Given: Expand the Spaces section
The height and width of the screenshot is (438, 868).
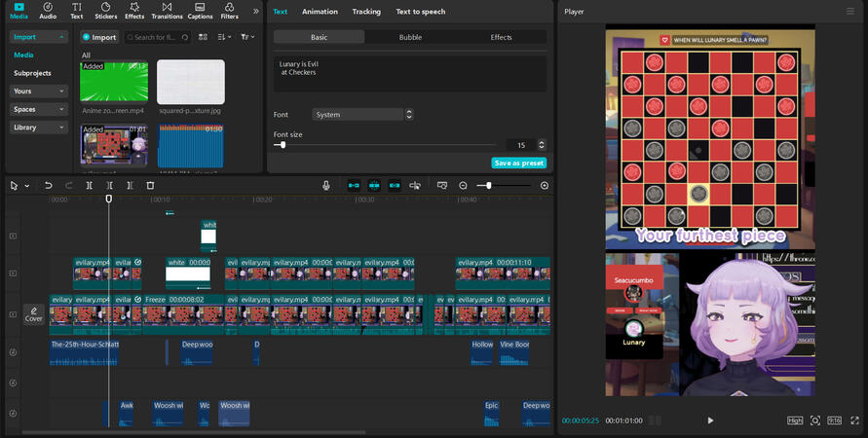Looking at the screenshot, I should coord(38,109).
